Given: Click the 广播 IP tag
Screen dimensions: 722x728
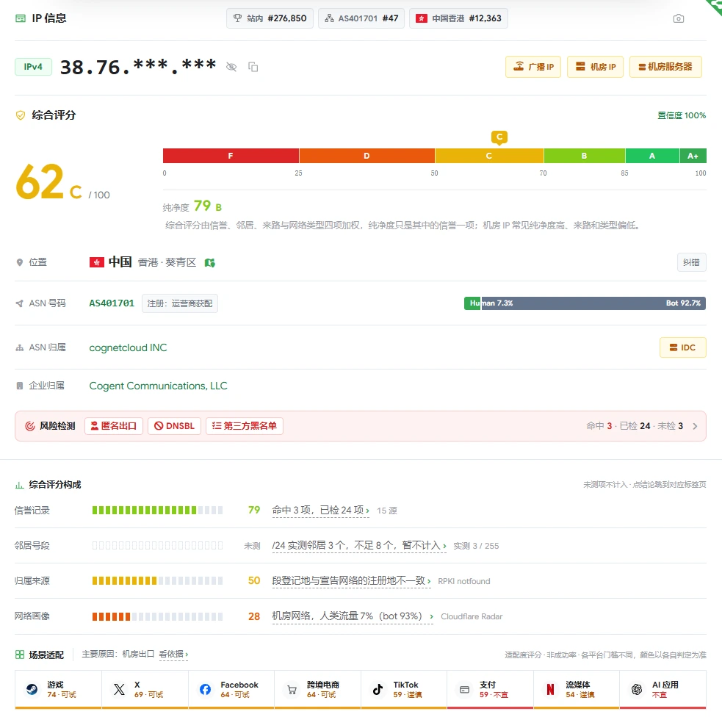Looking at the screenshot, I should tap(533, 67).
